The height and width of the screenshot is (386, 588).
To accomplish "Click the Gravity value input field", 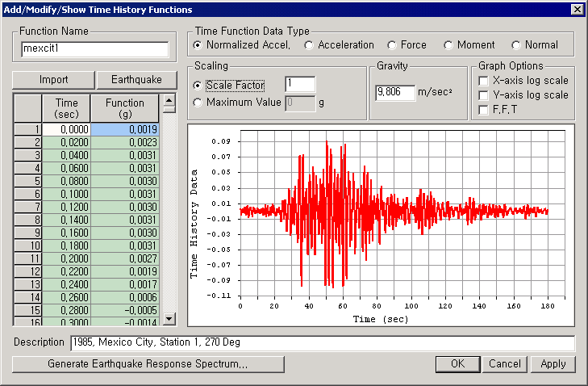I will coord(395,92).
